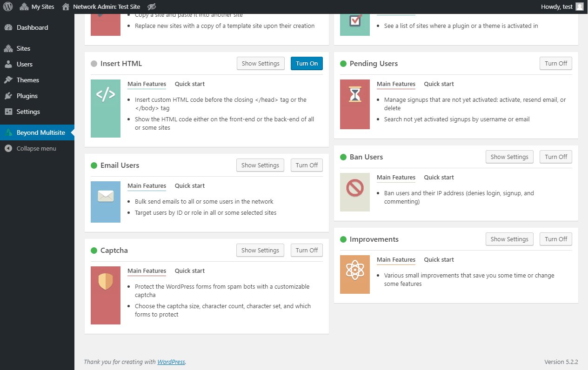Open Main Features tab for Pending Users
588x370 pixels.
396,84
